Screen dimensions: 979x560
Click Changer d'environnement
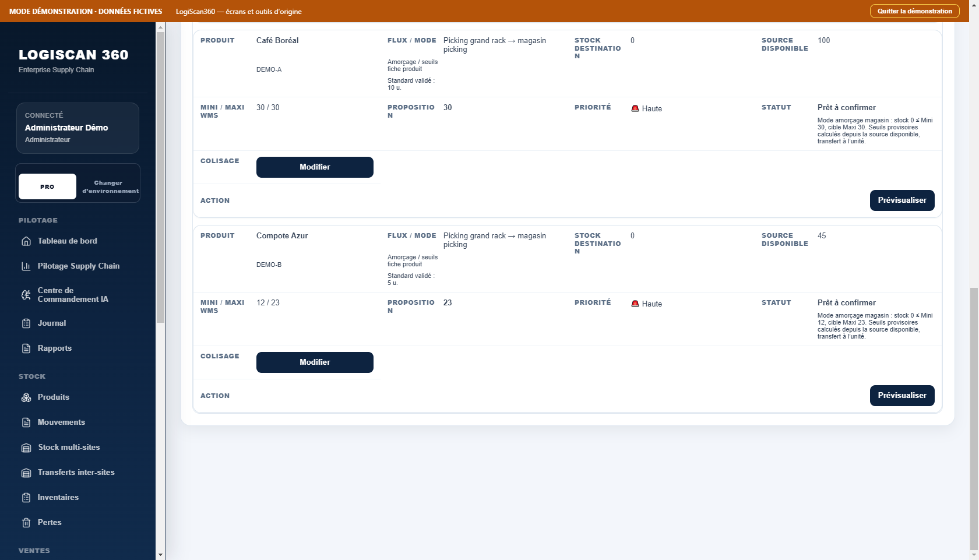click(110, 186)
